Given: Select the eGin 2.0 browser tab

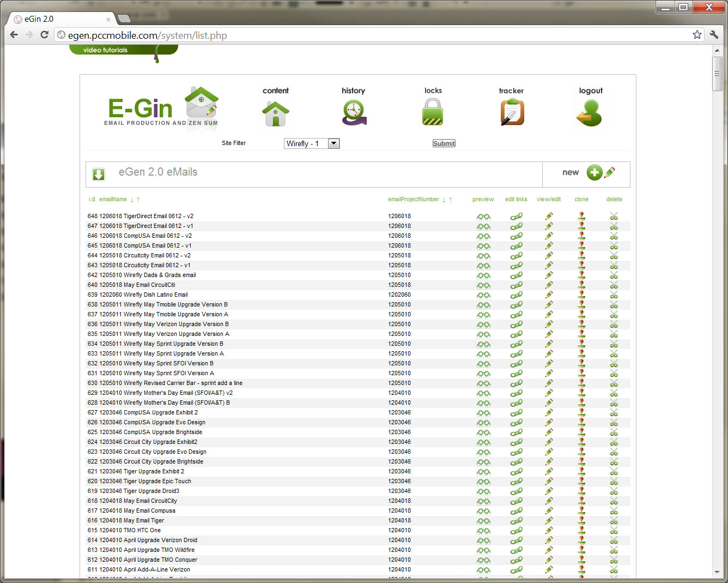Looking at the screenshot, I should point(60,19).
